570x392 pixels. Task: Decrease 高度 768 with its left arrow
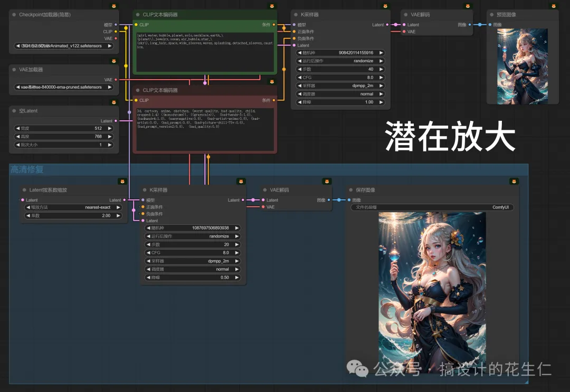tap(18, 137)
